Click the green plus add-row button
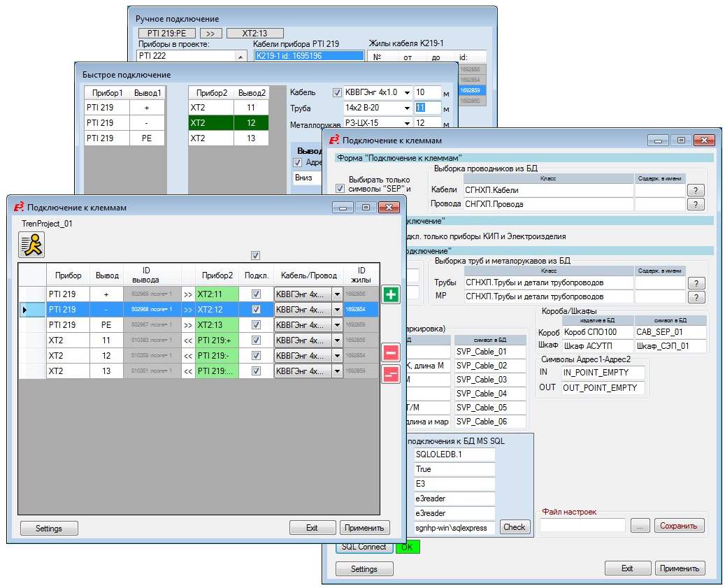The width and height of the screenshot is (725, 588). click(x=391, y=294)
